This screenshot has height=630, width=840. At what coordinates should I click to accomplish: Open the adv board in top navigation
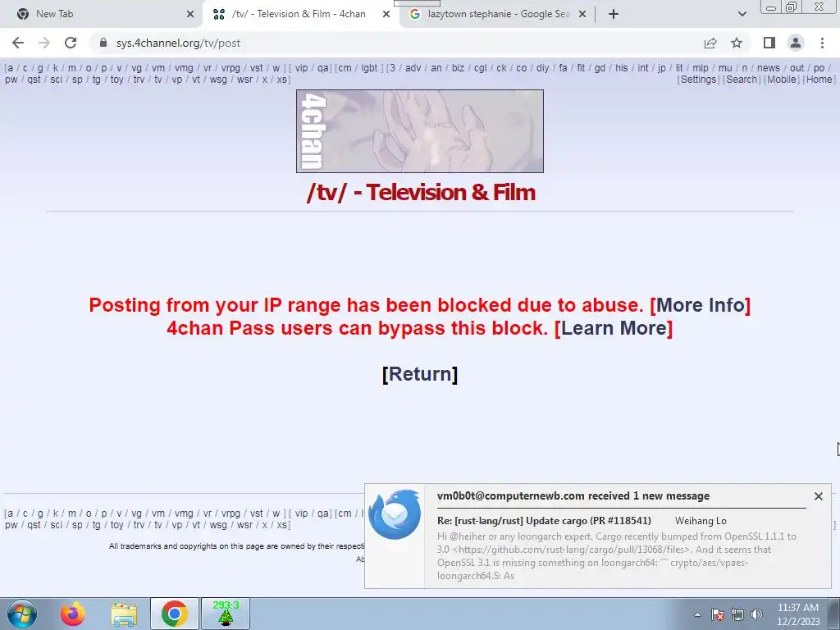point(413,68)
